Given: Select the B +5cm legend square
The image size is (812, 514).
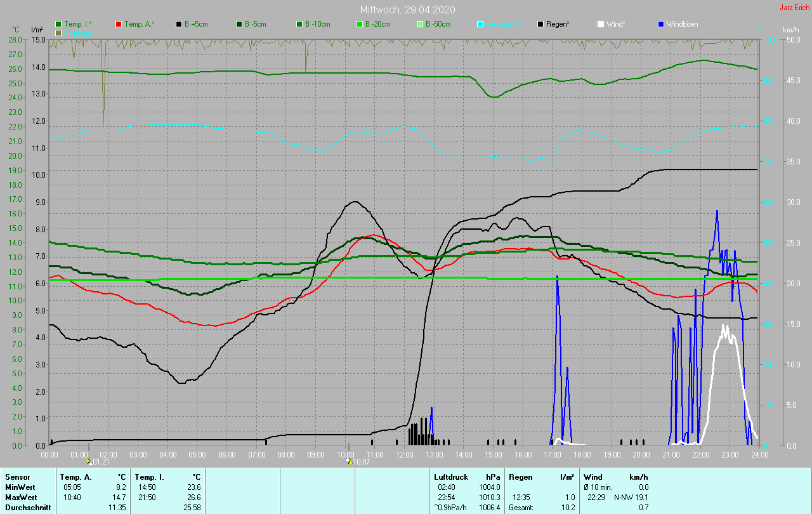Looking at the screenshot, I should [x=179, y=24].
